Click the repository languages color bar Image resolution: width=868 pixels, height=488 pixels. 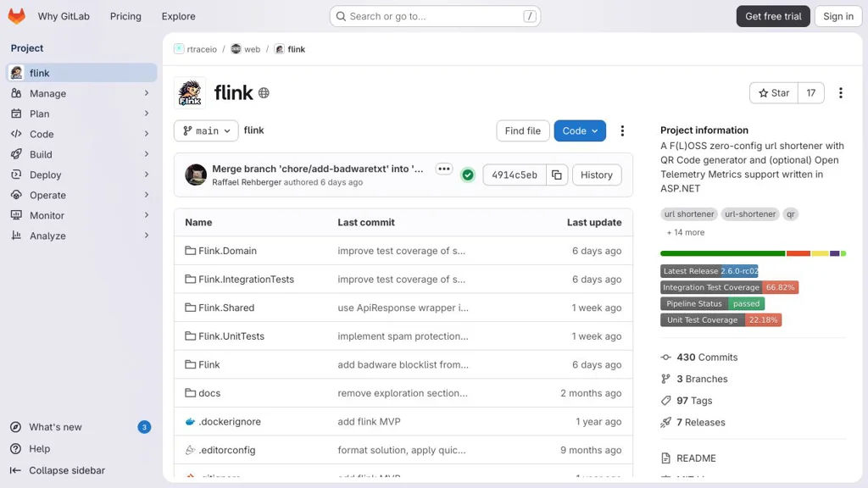(x=753, y=253)
